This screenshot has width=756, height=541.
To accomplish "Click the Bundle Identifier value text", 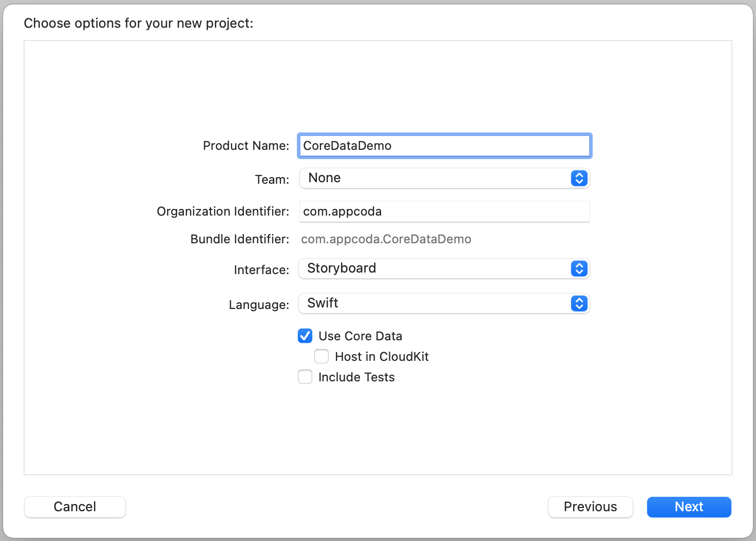I will [386, 239].
